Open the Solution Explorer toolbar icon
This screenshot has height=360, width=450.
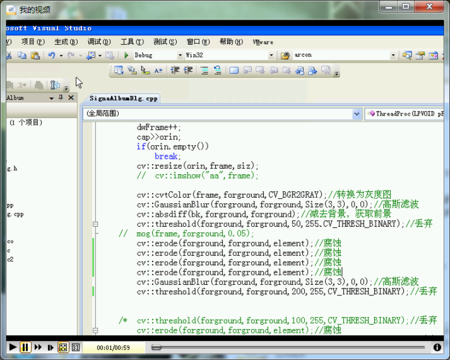(x=407, y=55)
